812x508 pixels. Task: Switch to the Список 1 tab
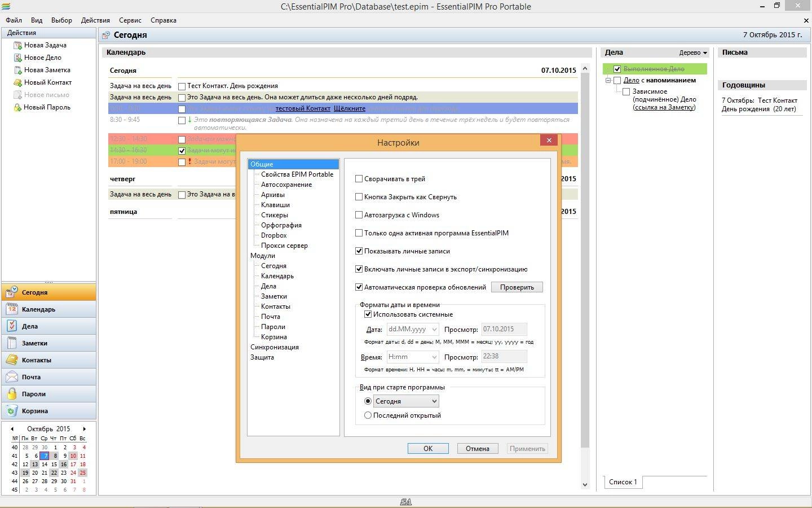tap(623, 482)
